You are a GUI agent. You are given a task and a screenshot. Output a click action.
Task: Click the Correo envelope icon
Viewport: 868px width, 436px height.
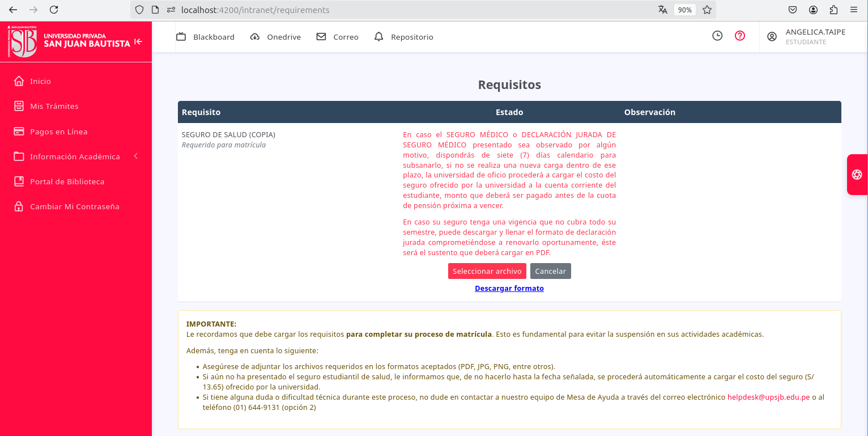(x=321, y=37)
